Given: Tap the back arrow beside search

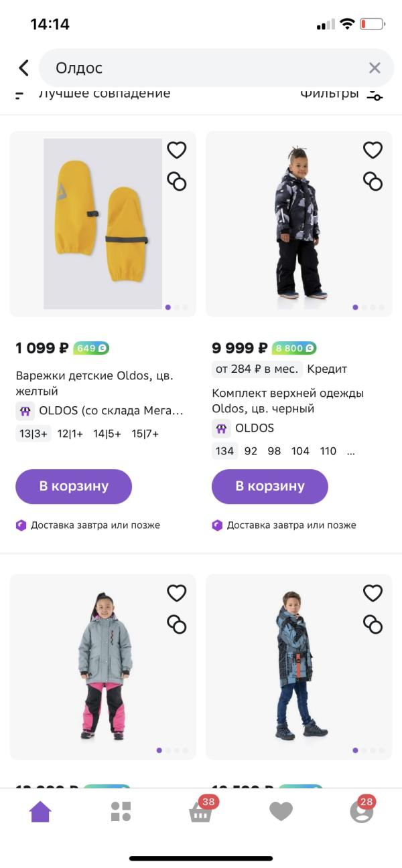Looking at the screenshot, I should pos(24,68).
